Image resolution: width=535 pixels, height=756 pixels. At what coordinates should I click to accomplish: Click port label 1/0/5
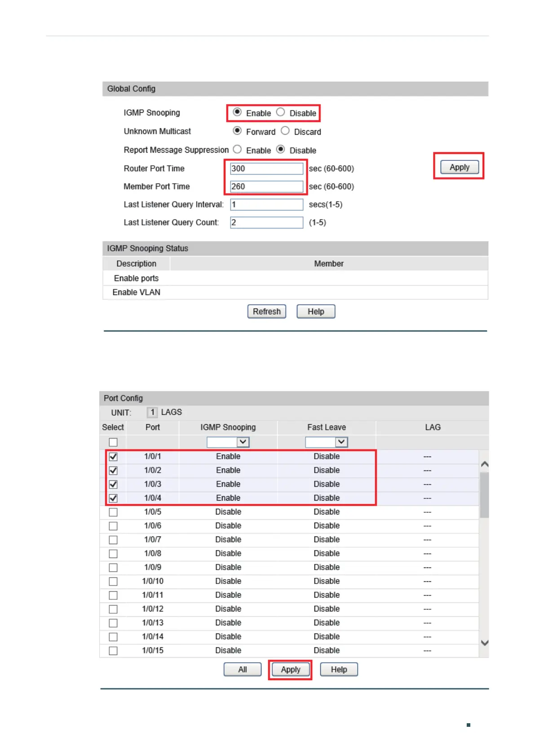point(153,512)
